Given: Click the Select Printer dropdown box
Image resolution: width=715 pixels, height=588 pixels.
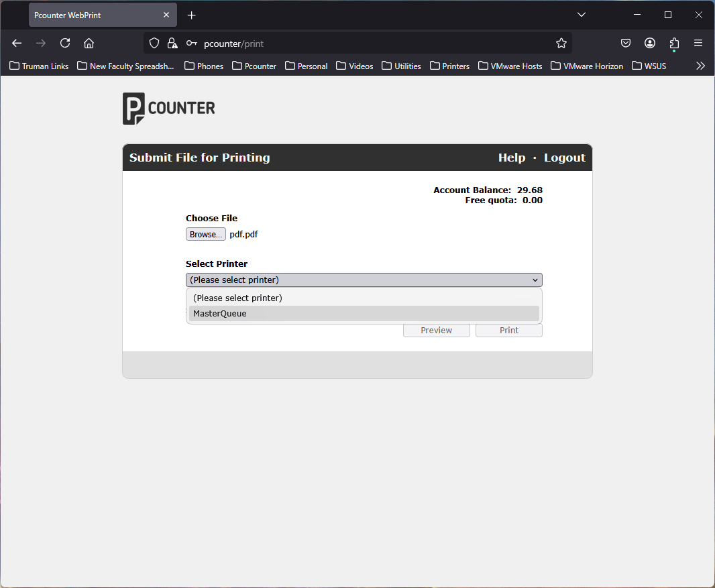Looking at the screenshot, I should tap(364, 280).
